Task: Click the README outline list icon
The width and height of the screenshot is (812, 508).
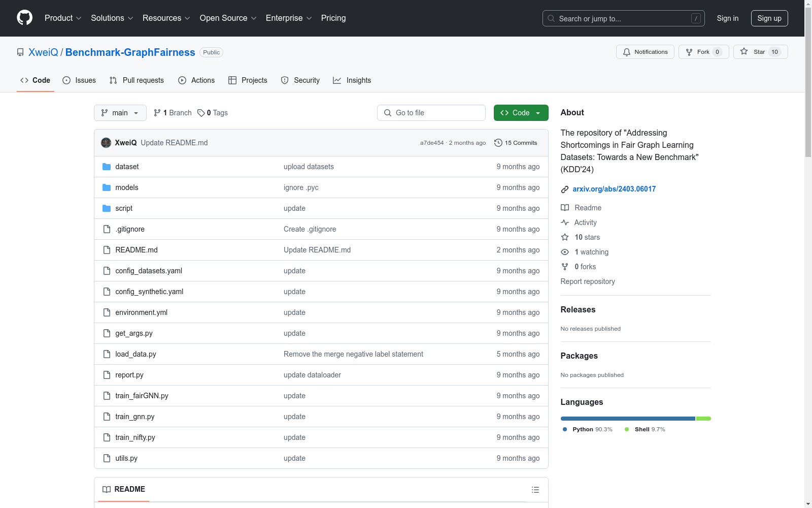Action: coord(535,490)
